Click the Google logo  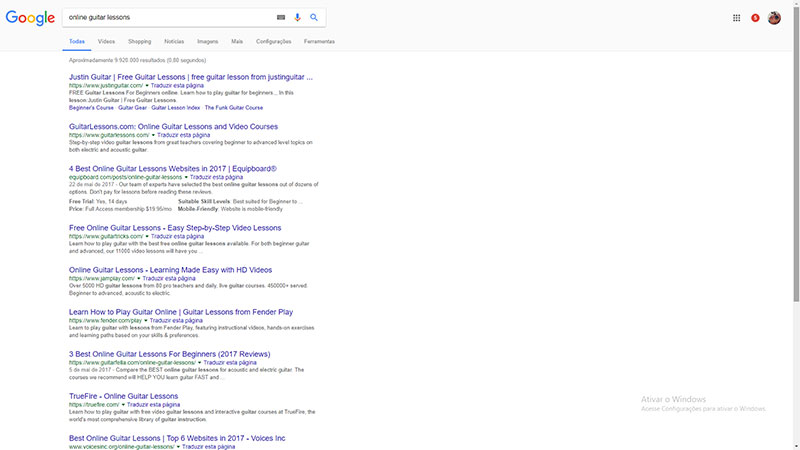click(30, 18)
